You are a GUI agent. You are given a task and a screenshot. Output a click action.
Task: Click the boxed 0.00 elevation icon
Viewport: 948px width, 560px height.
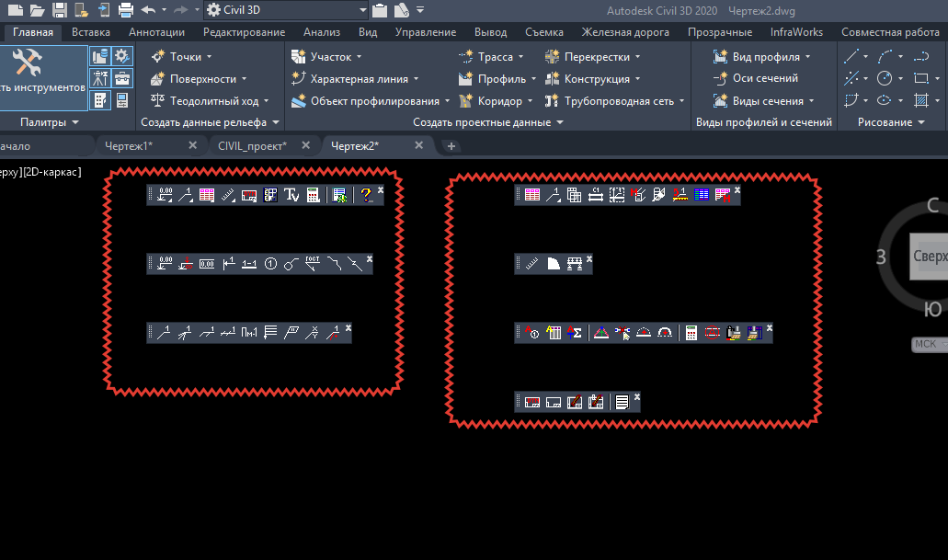pyautogui.click(x=207, y=264)
